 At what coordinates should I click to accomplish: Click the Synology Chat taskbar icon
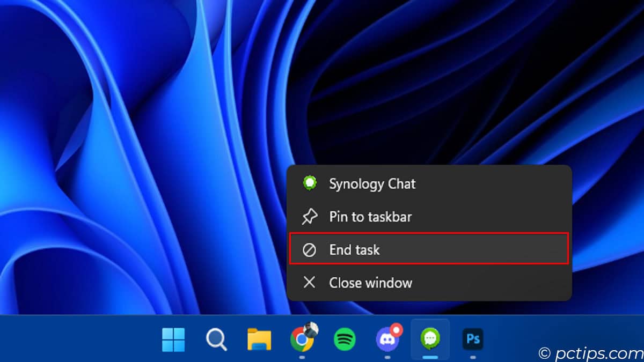pos(429,339)
